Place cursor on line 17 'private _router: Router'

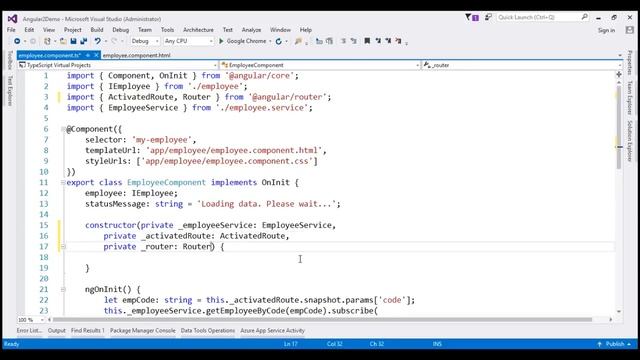(158, 247)
